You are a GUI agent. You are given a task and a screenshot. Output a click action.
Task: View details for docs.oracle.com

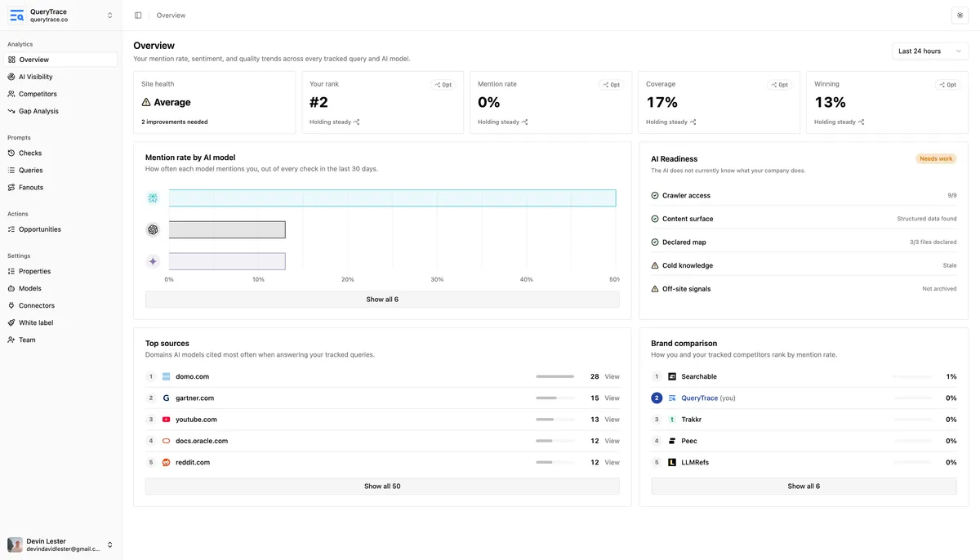(612, 441)
